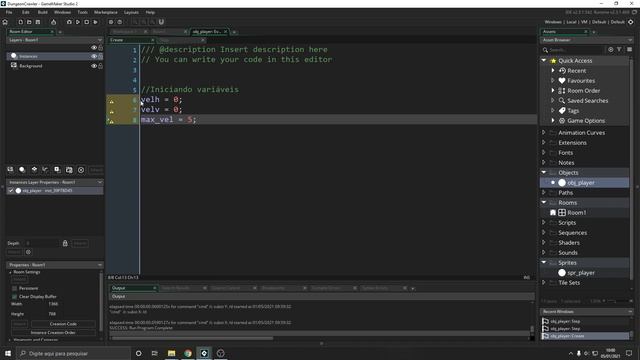Run the game with the play icon
The width and height of the screenshot is (640, 360).
tap(78, 22)
